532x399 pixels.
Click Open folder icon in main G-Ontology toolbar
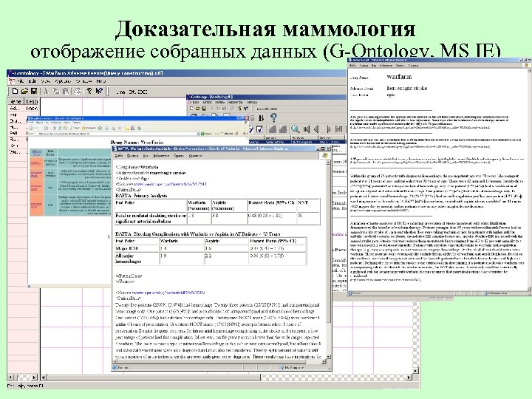pos(24,91)
